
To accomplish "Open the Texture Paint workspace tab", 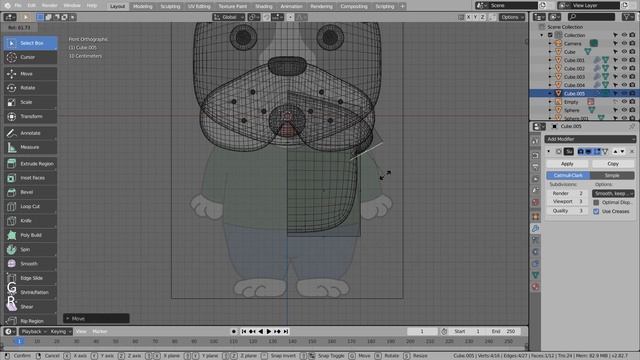I will [232, 6].
